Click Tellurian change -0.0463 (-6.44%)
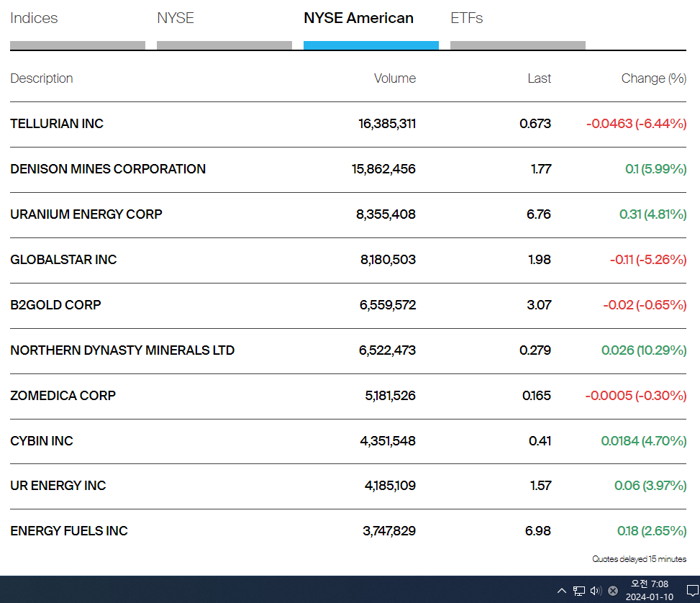 tap(636, 124)
